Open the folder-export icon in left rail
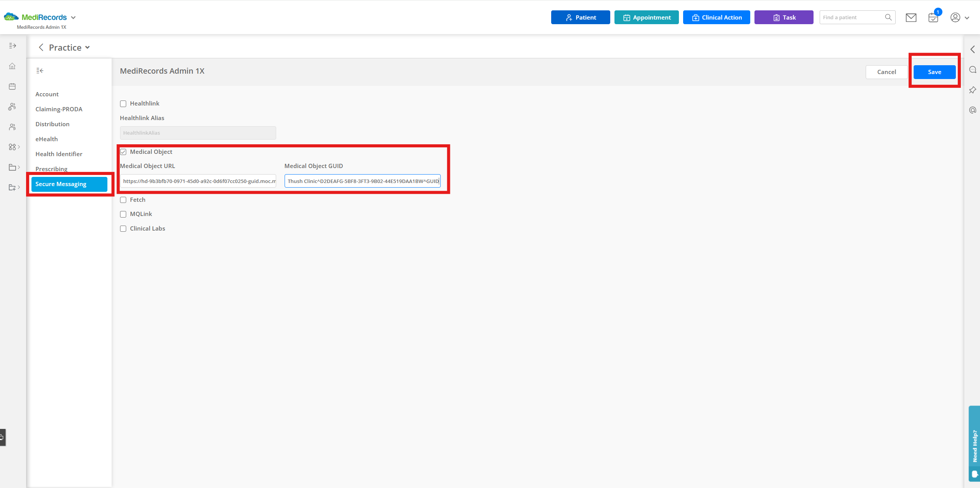 [x=12, y=188]
